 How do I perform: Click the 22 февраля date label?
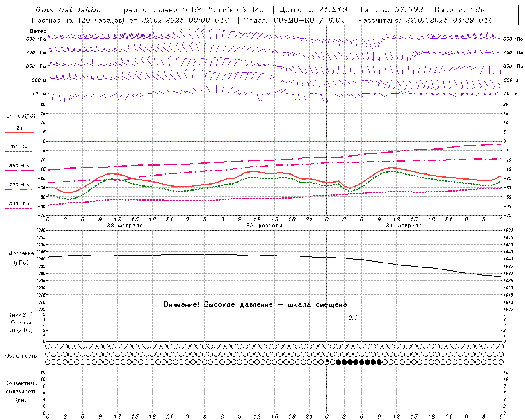point(125,226)
